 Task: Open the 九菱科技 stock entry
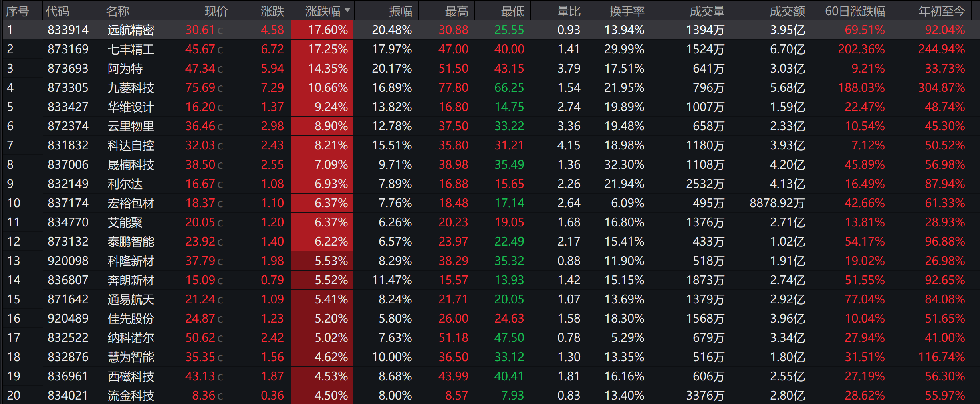pos(131,88)
